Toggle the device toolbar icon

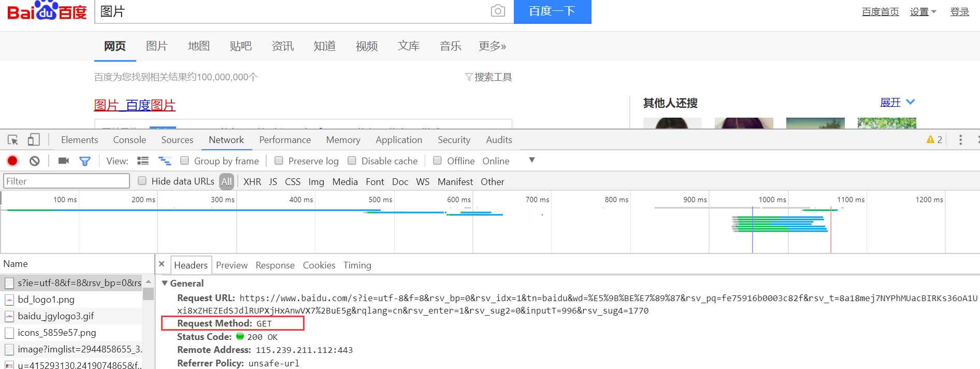(34, 139)
